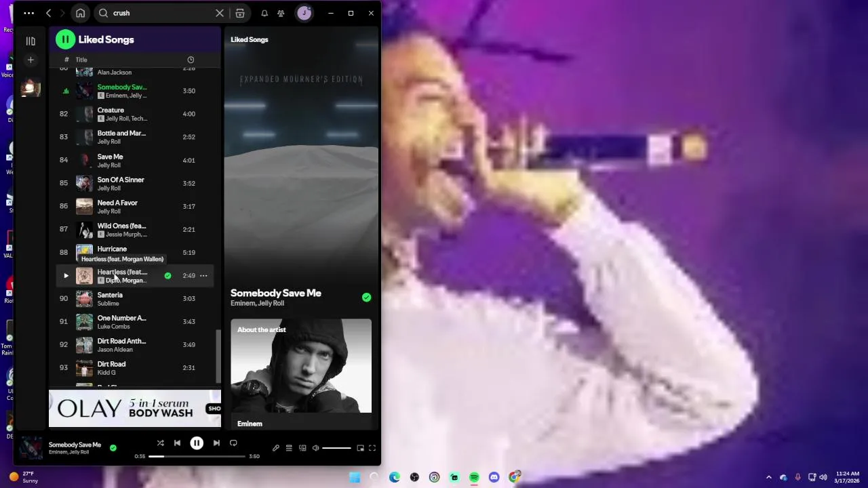The width and height of the screenshot is (868, 488).
Task: Open the Luke Combs artist link
Action: (113, 327)
